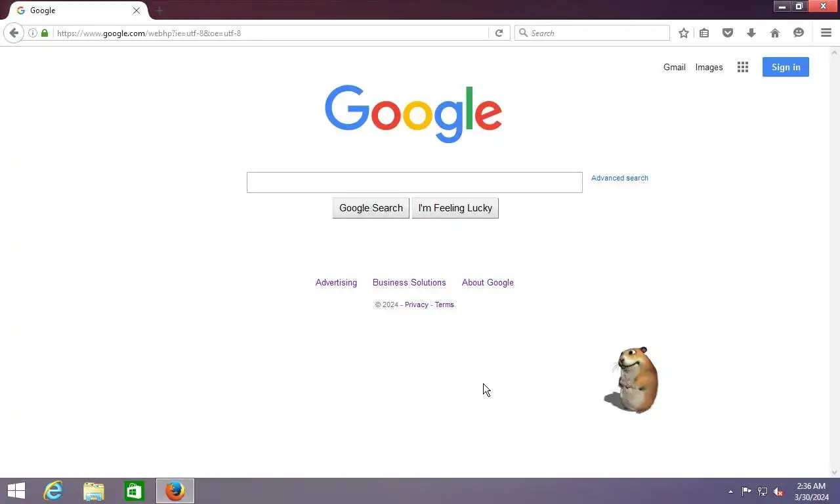Open the downloads arrow icon
The width and height of the screenshot is (840, 504).
click(751, 33)
